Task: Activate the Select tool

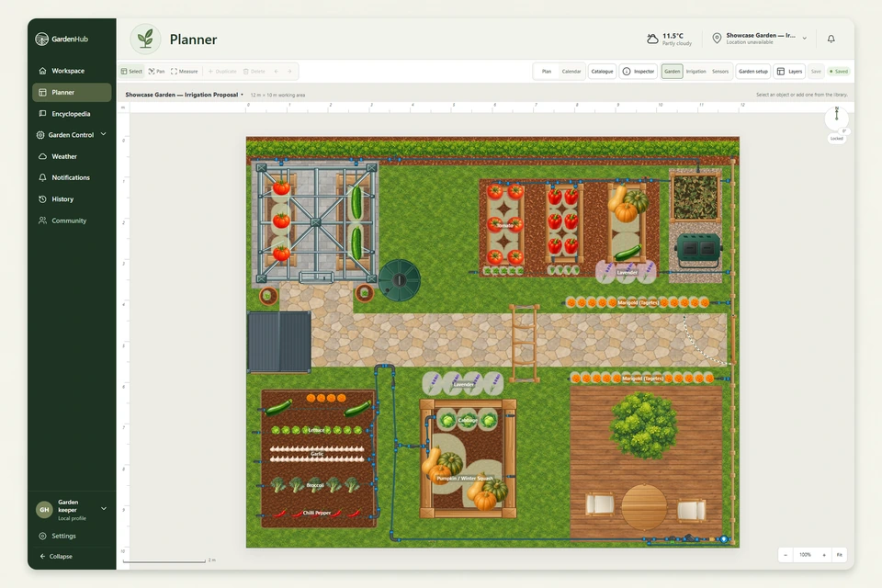Action: pos(131,72)
